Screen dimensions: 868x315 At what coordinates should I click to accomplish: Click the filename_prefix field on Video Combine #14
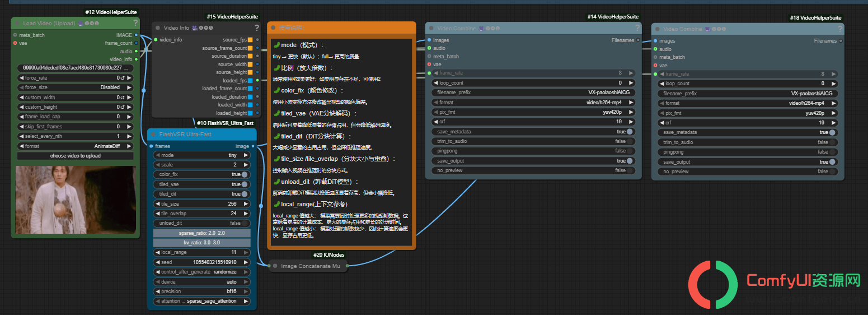533,92
